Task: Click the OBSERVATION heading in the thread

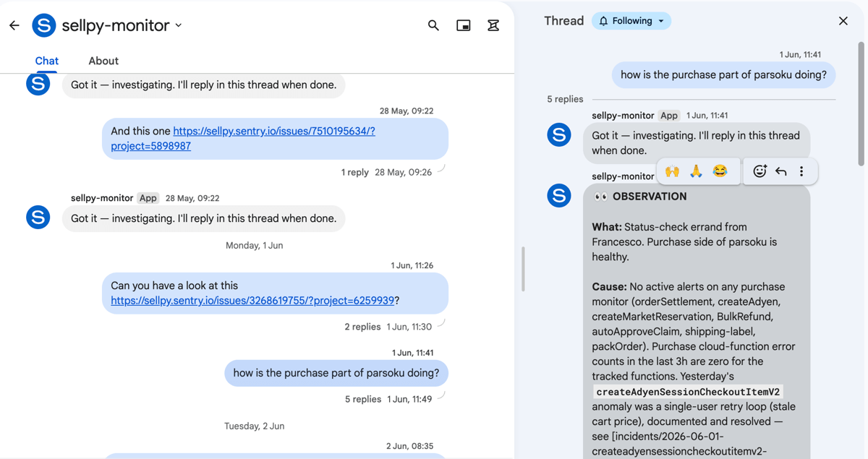Action: click(650, 197)
